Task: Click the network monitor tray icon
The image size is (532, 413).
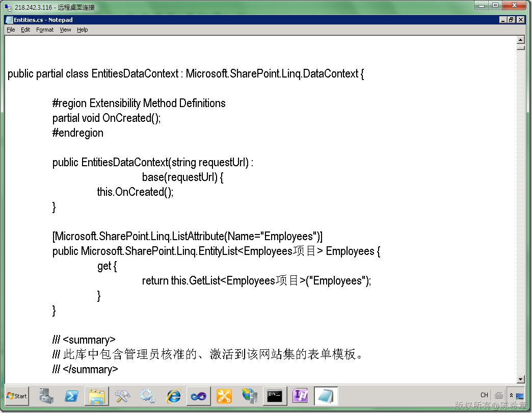Action: 519,396
